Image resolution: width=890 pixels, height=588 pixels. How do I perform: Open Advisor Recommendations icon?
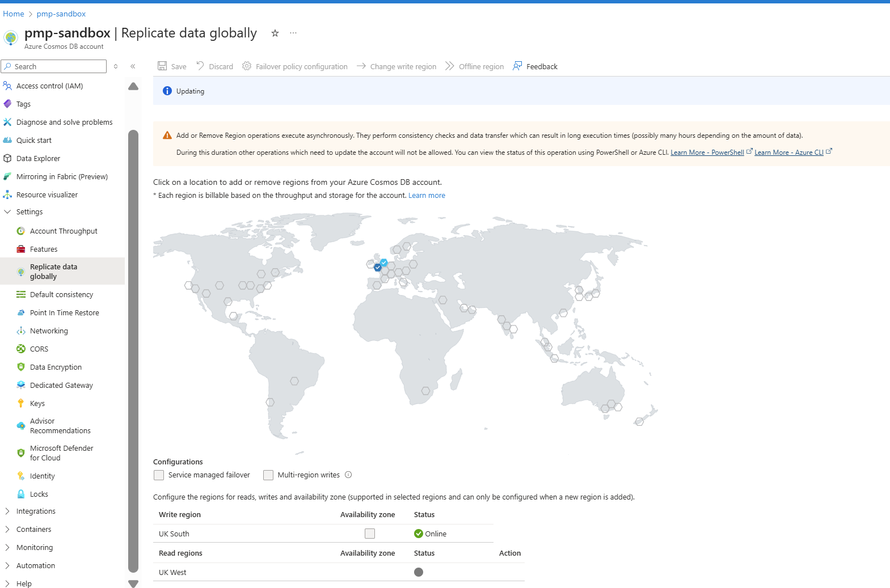pyautogui.click(x=21, y=426)
